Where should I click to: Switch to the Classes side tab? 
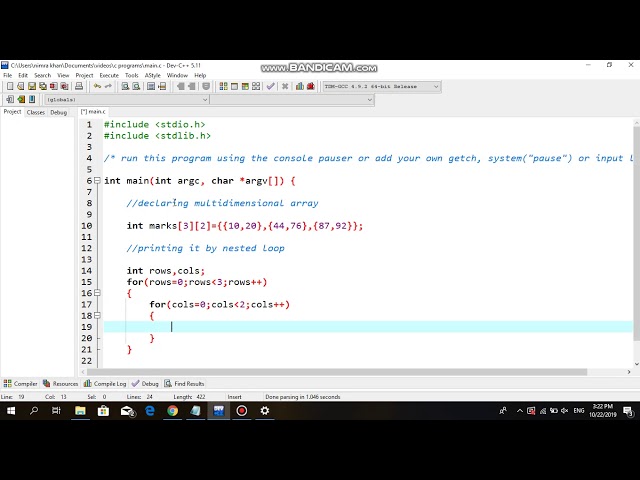click(x=36, y=112)
